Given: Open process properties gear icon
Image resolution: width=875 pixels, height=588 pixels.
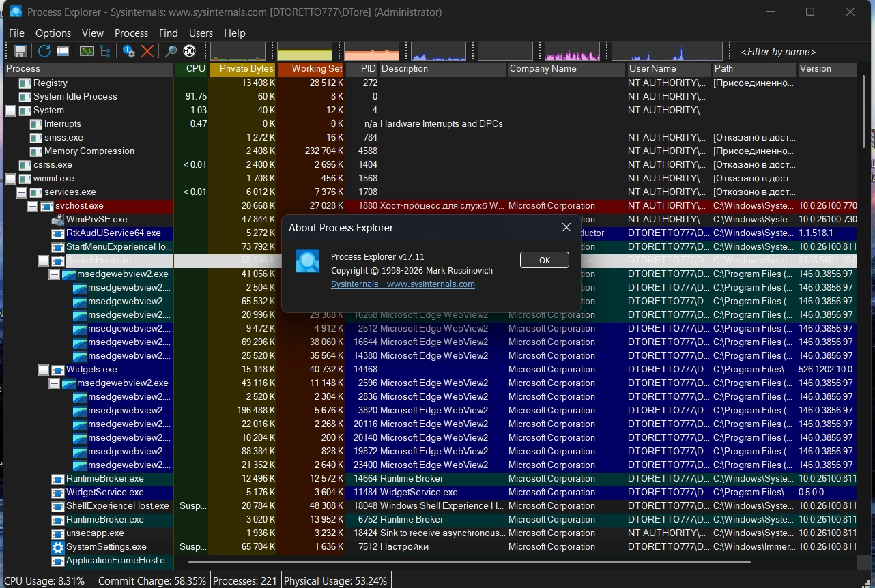Looking at the screenshot, I should tap(129, 51).
